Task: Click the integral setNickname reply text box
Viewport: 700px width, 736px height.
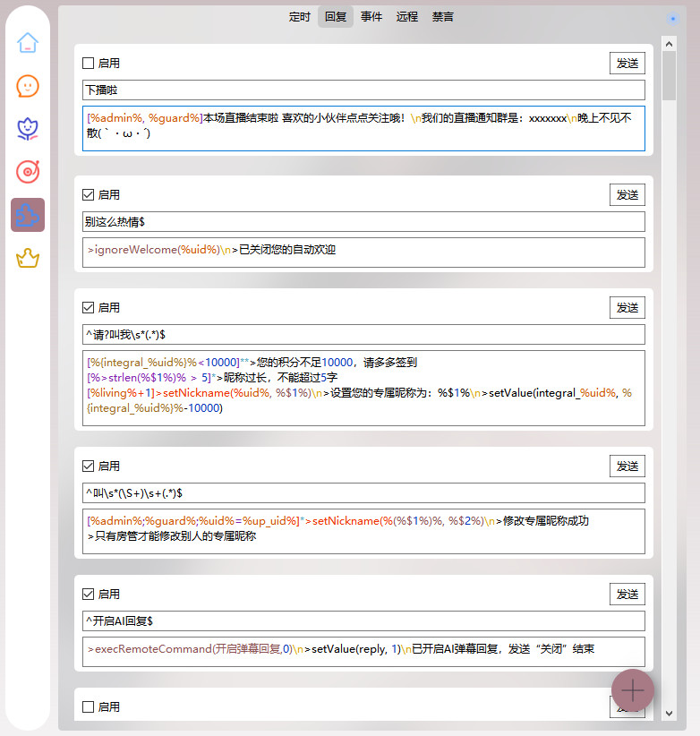Action: 363,389
